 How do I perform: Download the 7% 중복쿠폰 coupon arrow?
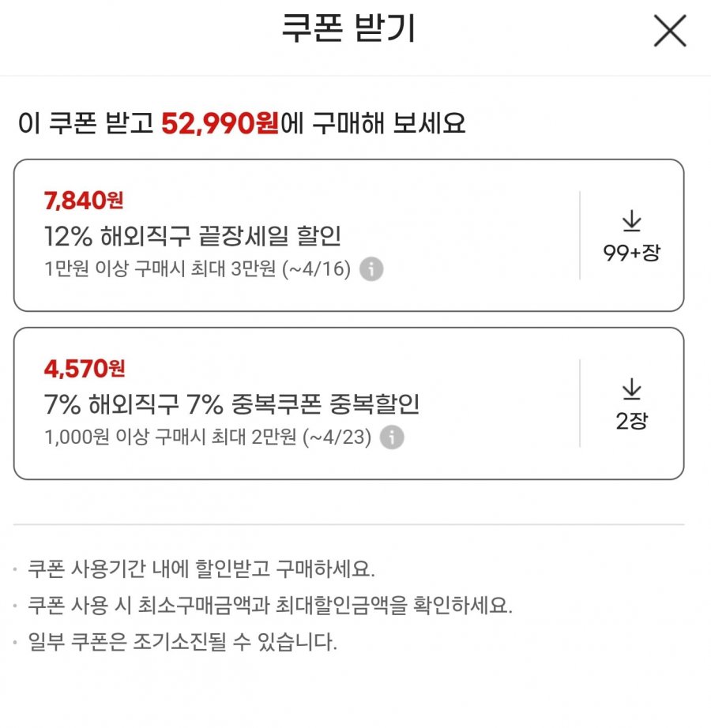click(x=631, y=388)
